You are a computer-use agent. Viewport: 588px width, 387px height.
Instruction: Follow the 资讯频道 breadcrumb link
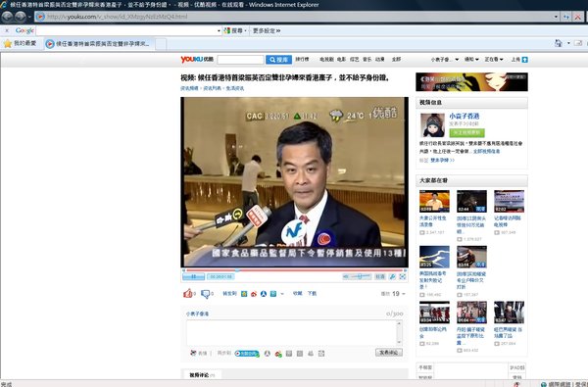[x=189, y=88]
